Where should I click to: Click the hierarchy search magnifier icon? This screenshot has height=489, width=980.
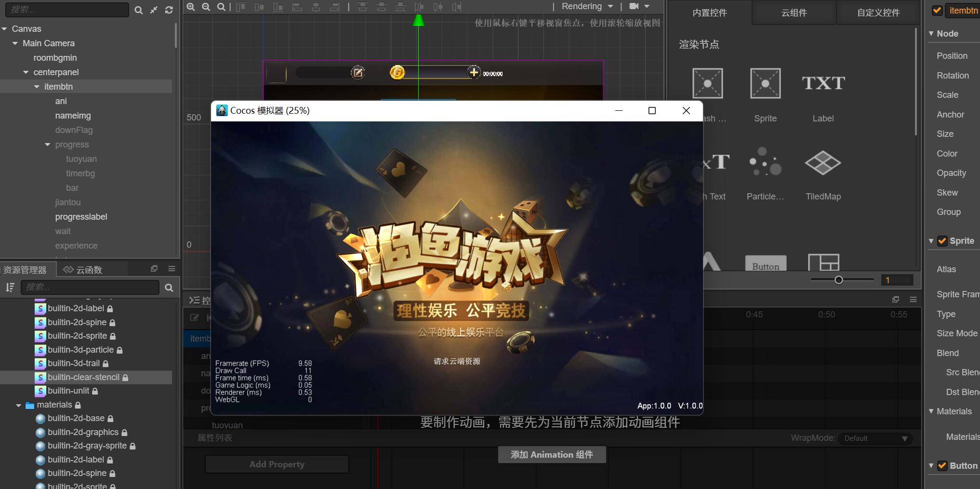139,10
